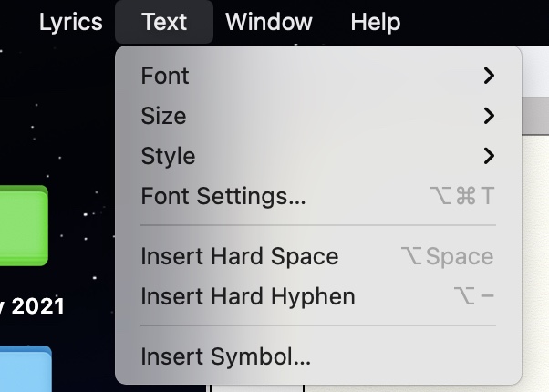Open the Size submenu

pos(164,116)
